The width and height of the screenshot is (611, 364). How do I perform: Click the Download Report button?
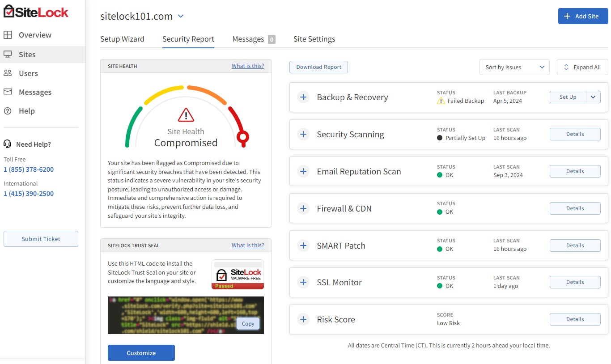point(318,67)
